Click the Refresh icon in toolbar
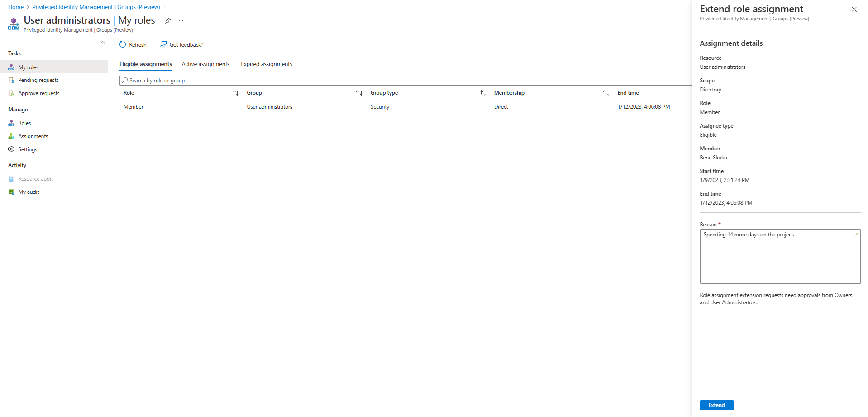 (123, 44)
